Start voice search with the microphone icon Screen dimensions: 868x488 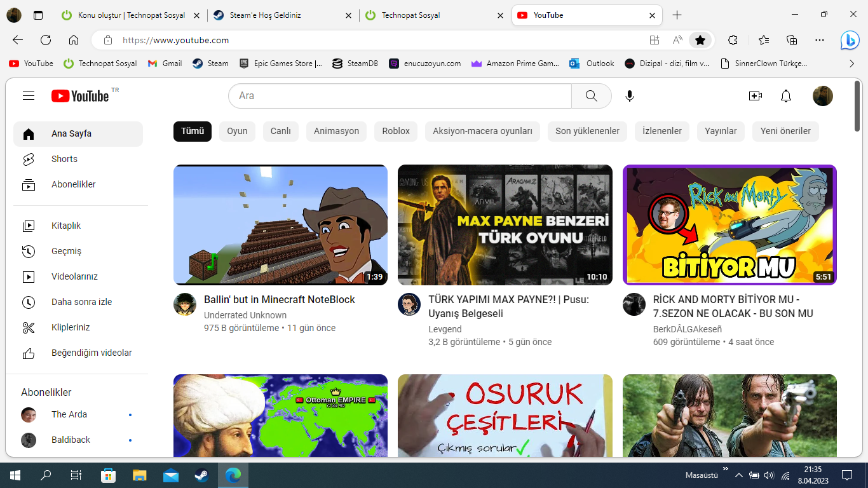630,96
